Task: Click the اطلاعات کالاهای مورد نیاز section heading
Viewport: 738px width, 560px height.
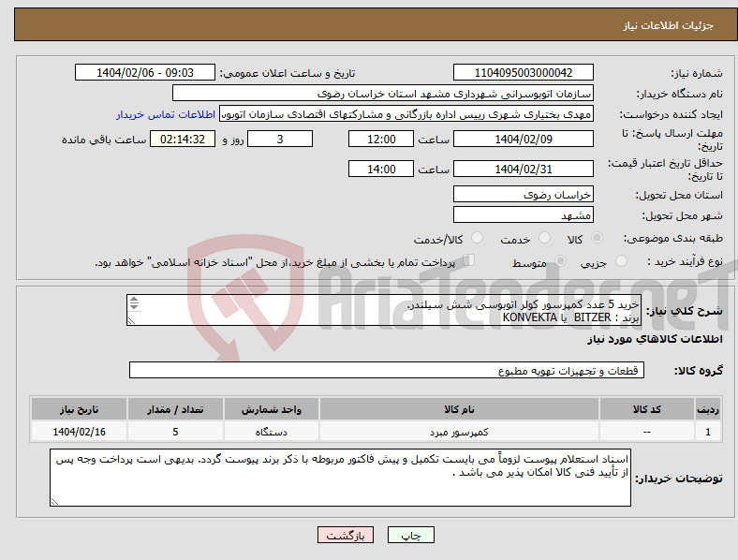Action: 655,339
